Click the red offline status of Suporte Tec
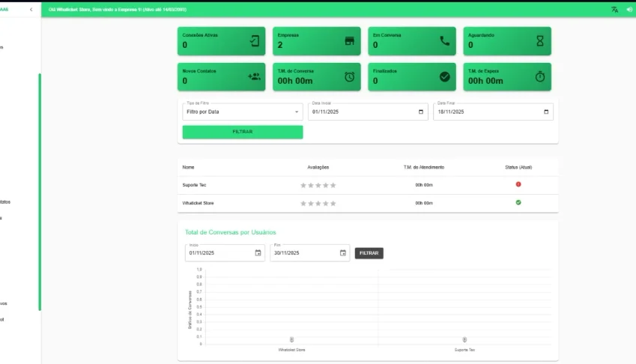Image resolution: width=636 pixels, height=364 pixels. click(518, 184)
